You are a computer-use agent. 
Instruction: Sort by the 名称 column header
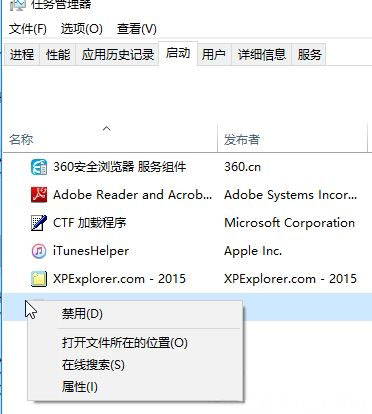pyautogui.click(x=110, y=139)
